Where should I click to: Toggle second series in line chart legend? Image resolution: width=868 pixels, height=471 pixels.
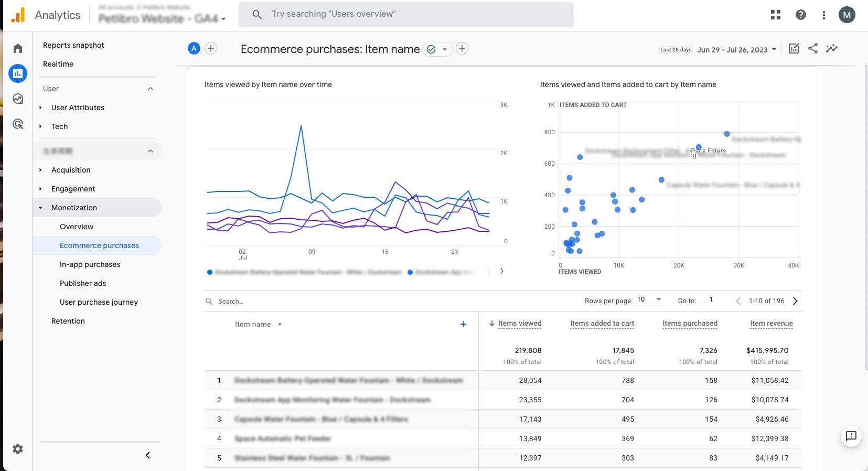(442, 272)
